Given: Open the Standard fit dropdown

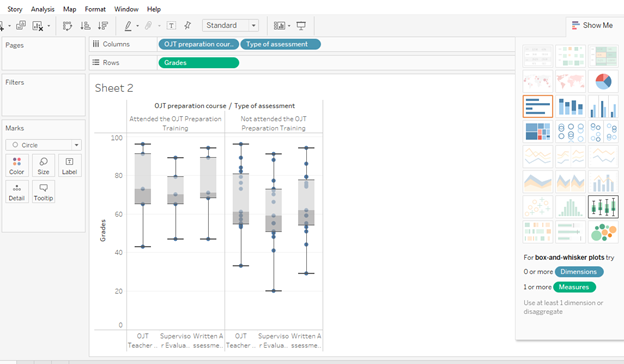Looking at the screenshot, I should coord(230,25).
